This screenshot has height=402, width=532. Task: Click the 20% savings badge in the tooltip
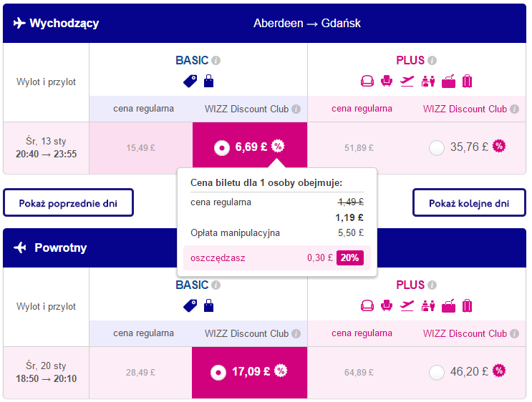click(350, 258)
